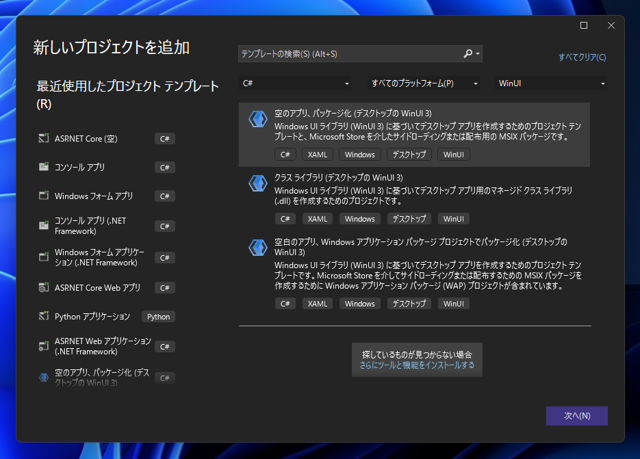Open the すべてのプラットフォーム filter dropdown

tap(423, 83)
